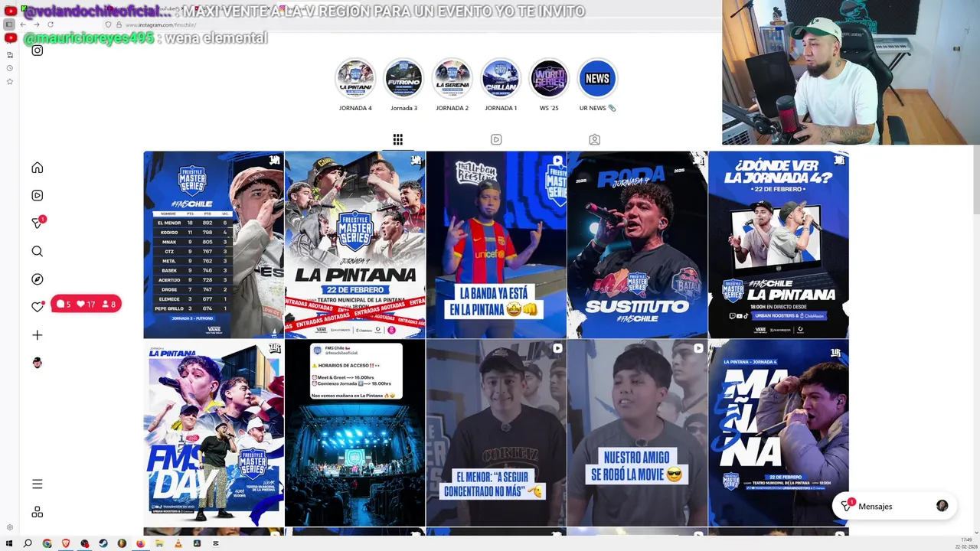Open the More hamburger menu in sidebar
The image size is (980, 551).
coord(37,484)
